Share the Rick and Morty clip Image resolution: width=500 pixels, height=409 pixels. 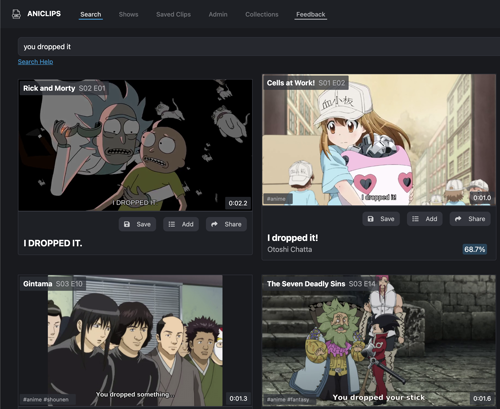pyautogui.click(x=226, y=224)
